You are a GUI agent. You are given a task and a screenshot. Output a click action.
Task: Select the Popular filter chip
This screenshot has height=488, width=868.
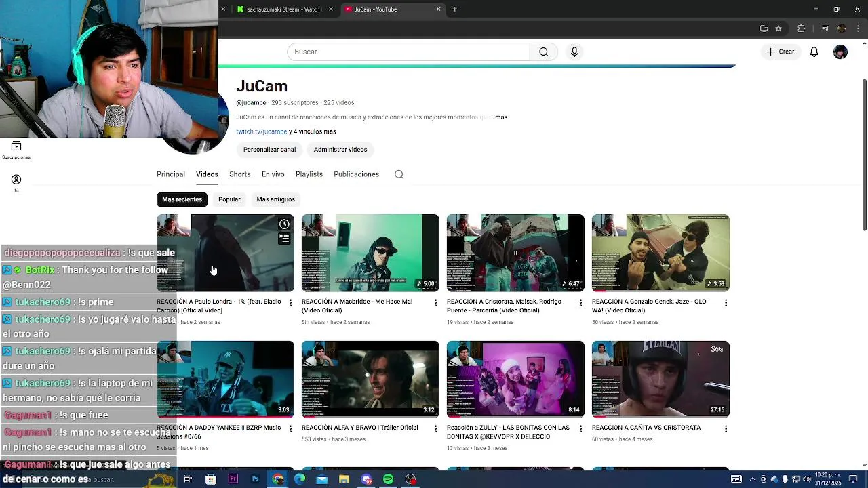229,199
